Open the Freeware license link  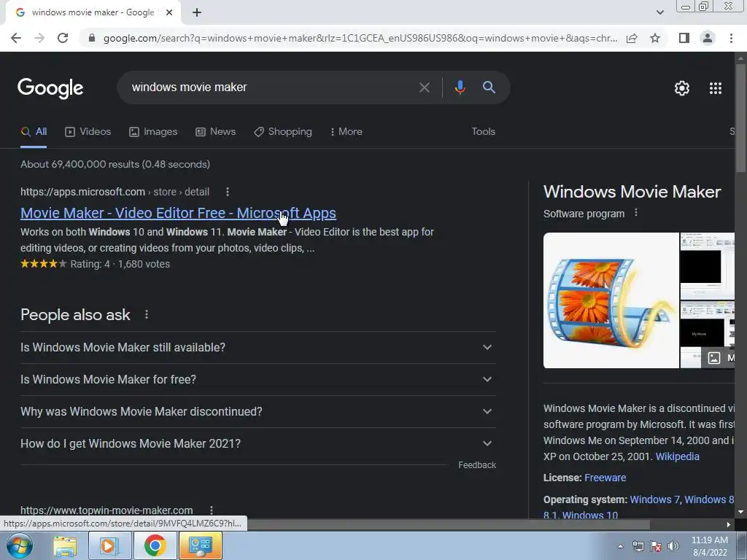click(605, 478)
